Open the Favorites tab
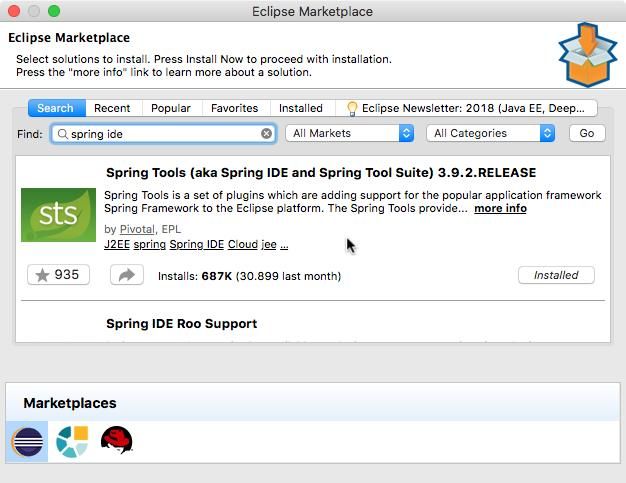This screenshot has height=483, width=626. coord(234,108)
